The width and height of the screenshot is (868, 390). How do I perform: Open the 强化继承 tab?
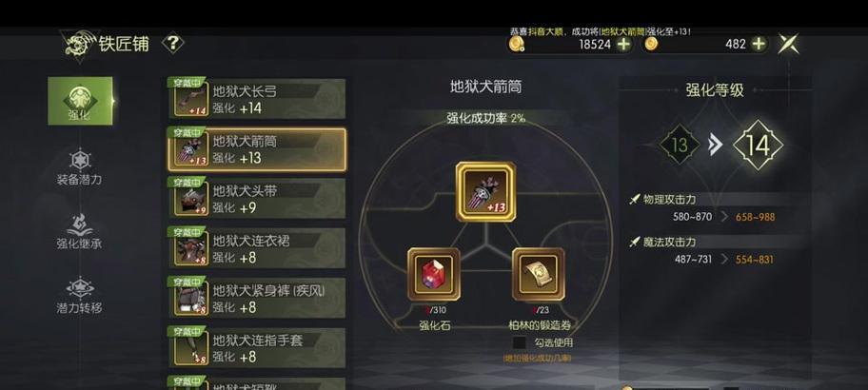79,232
